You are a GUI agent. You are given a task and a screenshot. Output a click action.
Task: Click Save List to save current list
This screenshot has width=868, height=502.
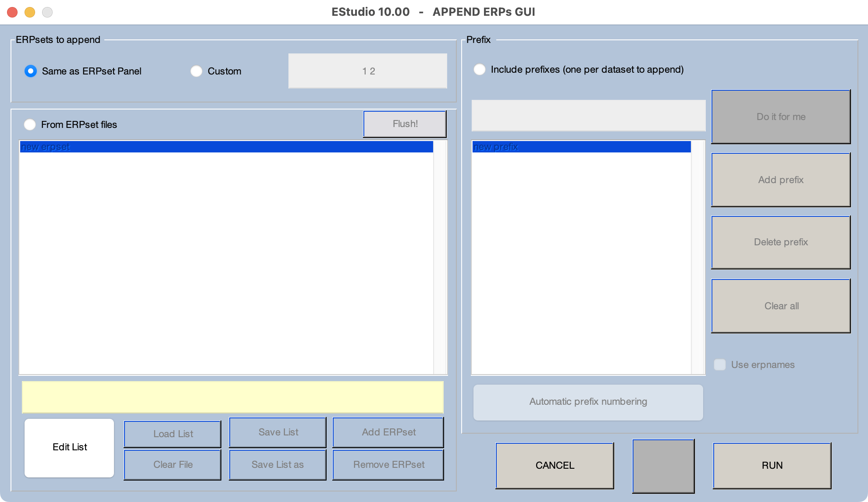[x=277, y=432]
